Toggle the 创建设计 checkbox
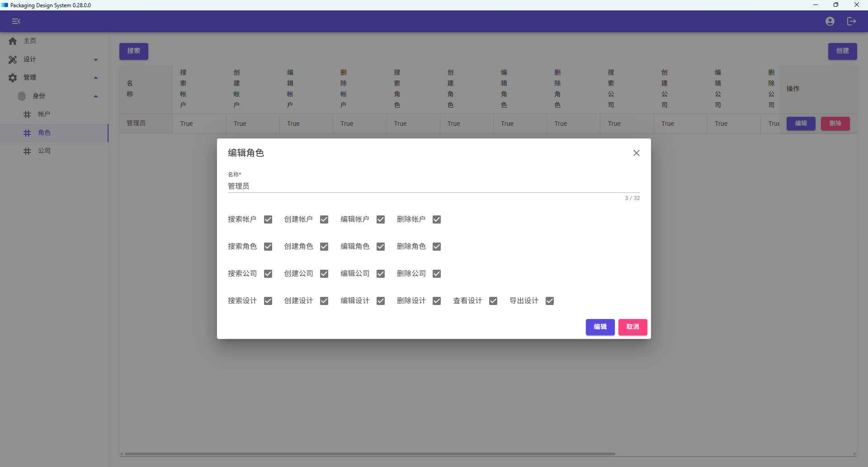The image size is (868, 467). click(324, 301)
